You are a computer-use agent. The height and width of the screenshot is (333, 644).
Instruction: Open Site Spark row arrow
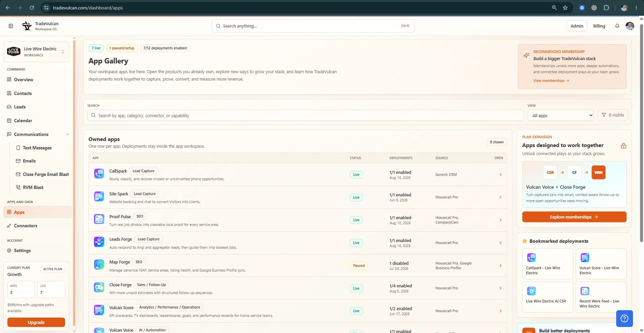coord(500,197)
